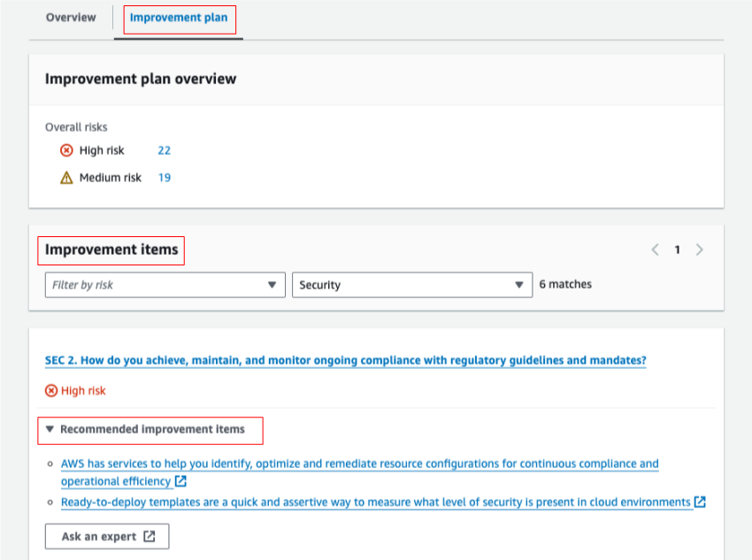Viewport: 752px width, 560px height.
Task: Go to previous page of improvement items
Action: 655,249
